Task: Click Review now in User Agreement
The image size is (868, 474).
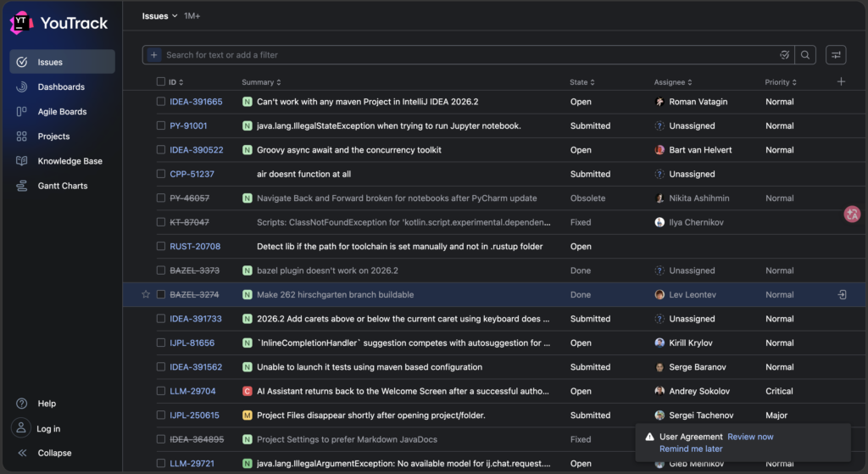Action: coord(750,437)
